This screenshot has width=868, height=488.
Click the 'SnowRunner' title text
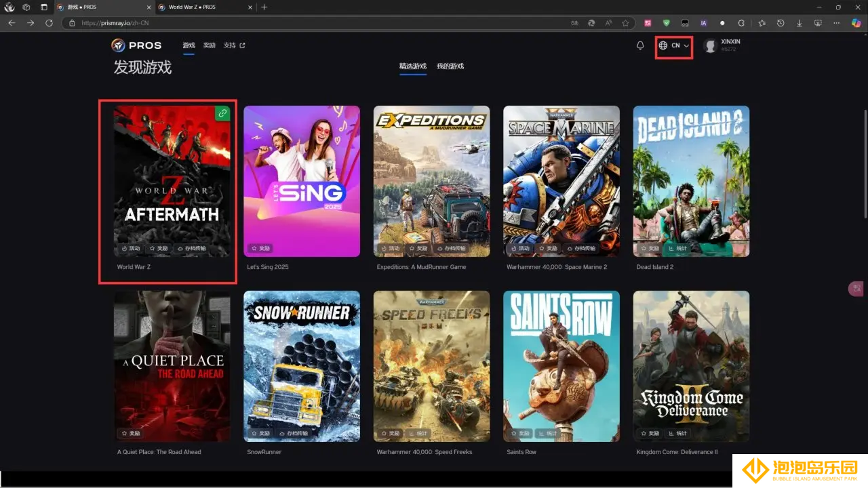coord(264,452)
